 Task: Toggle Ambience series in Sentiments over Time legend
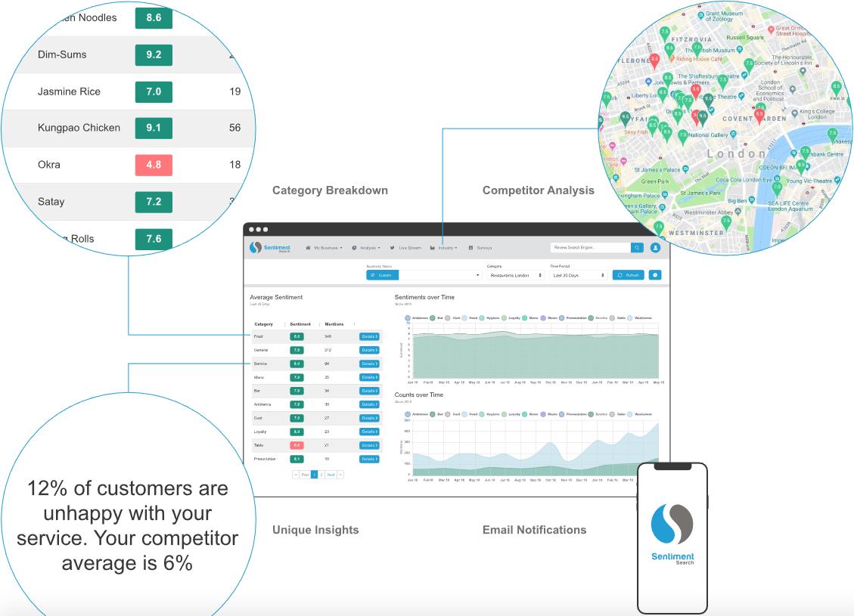pos(416,317)
